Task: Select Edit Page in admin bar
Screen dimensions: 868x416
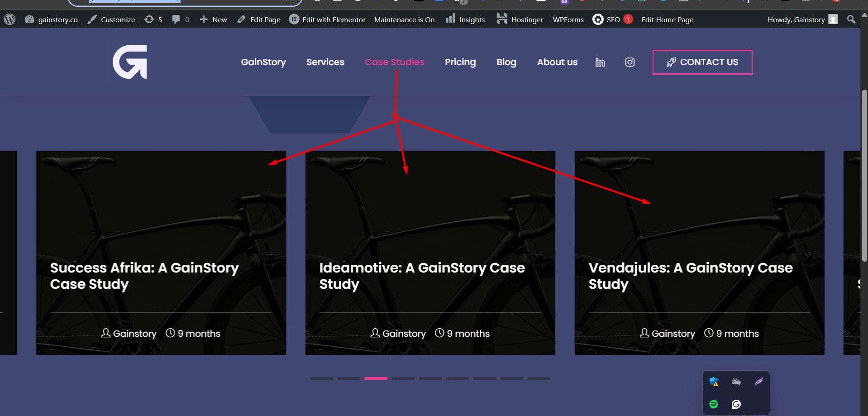Action: [259, 19]
